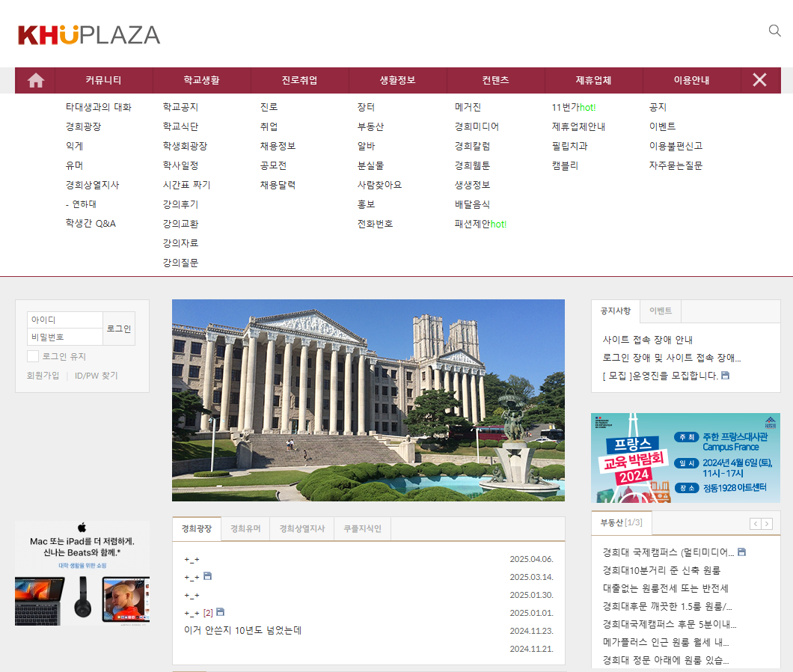Click the attachment icon on the 경희대 국제캠퍼스 listing

point(740,551)
